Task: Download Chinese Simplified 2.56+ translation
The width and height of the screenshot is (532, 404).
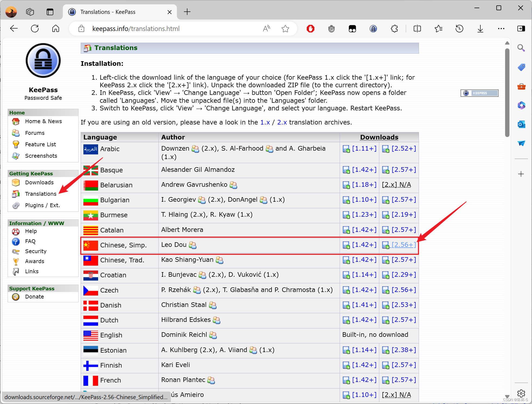Action: pyautogui.click(x=404, y=245)
